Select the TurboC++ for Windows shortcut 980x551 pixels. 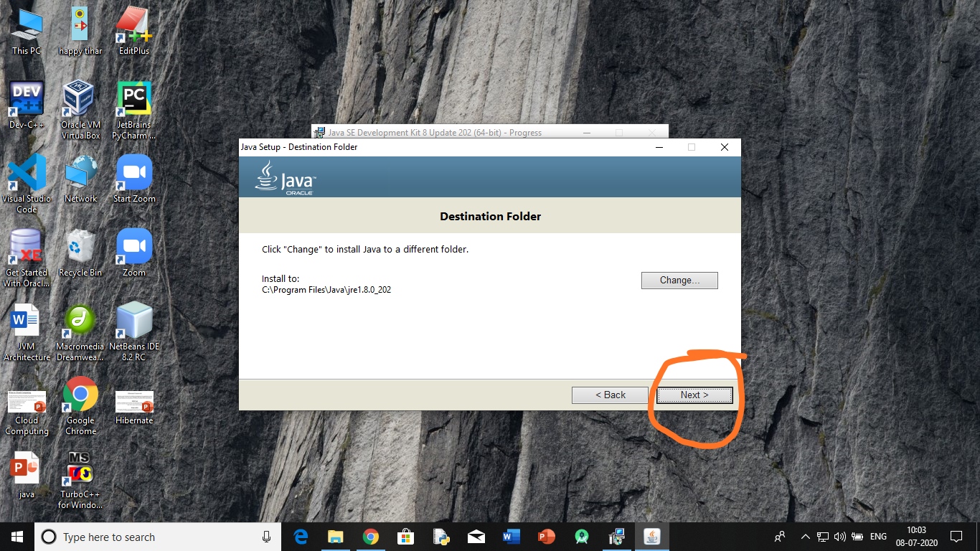tap(80, 480)
